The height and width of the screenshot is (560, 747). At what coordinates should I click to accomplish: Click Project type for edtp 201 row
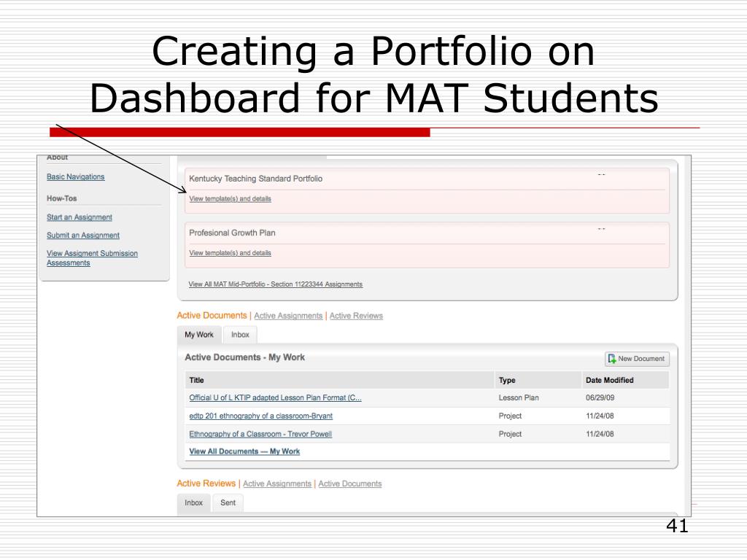click(x=510, y=416)
